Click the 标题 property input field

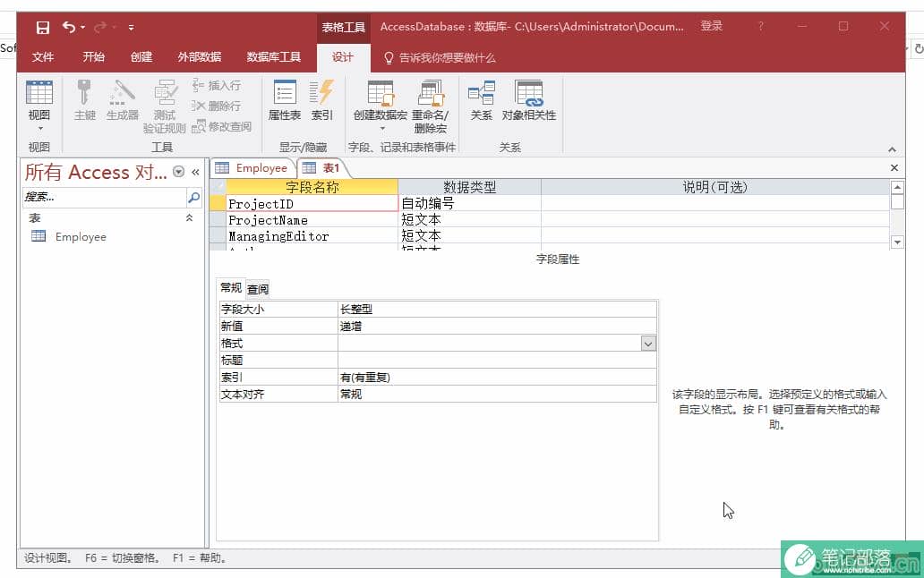[497, 361]
